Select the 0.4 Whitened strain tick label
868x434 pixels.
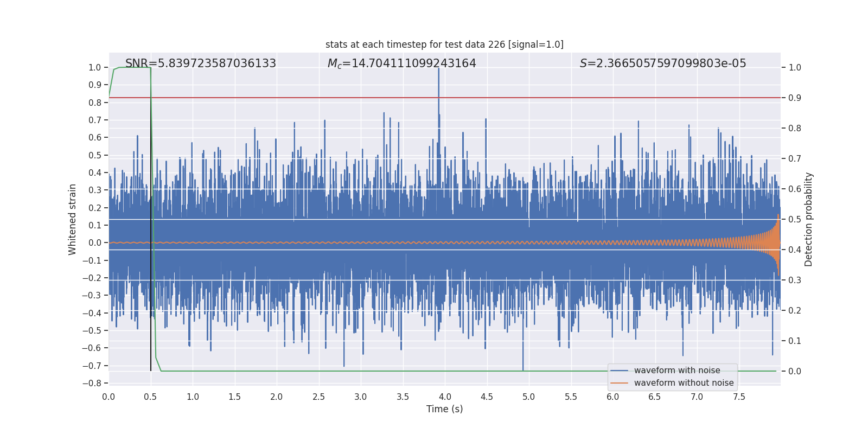[95, 173]
